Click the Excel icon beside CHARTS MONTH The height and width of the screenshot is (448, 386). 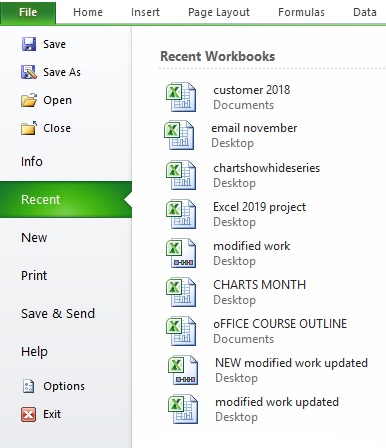(181, 292)
